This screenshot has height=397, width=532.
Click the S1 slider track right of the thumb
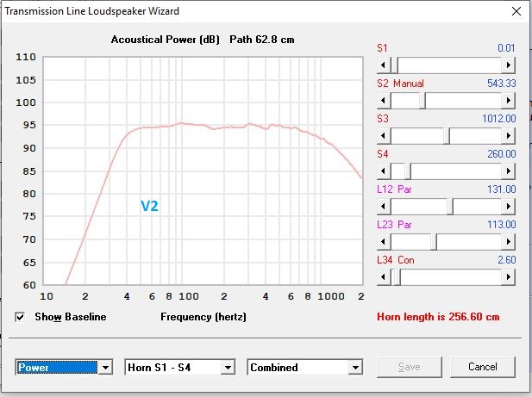[x=449, y=65]
